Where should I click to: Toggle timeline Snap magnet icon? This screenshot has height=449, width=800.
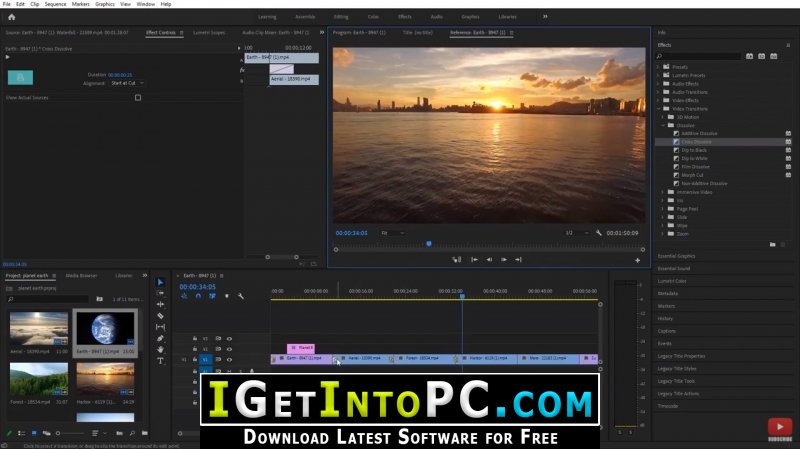[198, 296]
